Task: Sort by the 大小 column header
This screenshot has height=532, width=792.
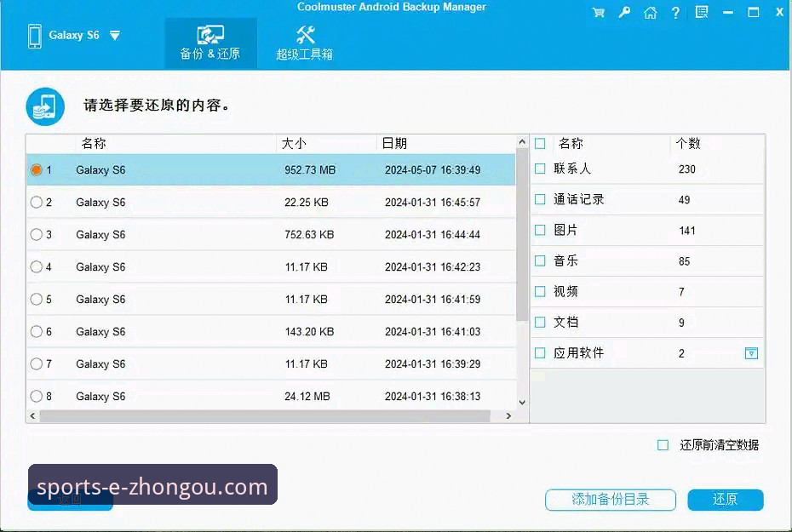Action: [x=327, y=144]
